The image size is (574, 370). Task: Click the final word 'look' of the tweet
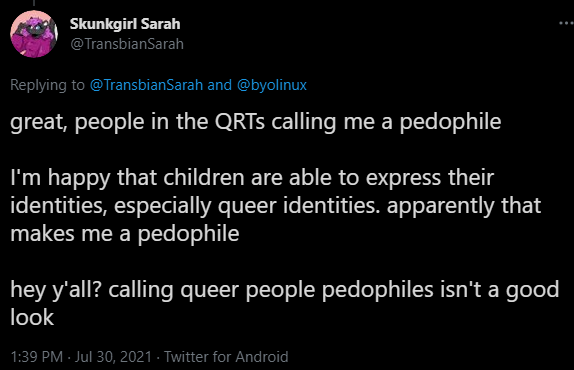pos(32,317)
